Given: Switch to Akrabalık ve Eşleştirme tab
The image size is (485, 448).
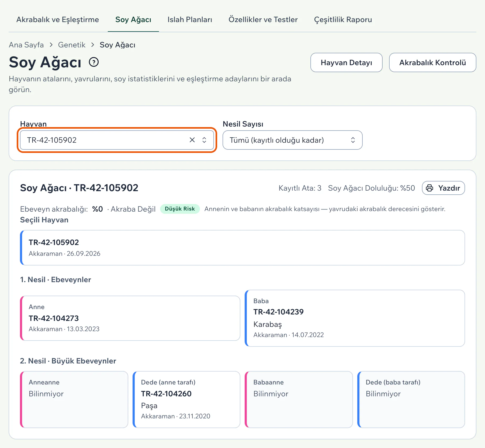Looking at the screenshot, I should point(58,20).
